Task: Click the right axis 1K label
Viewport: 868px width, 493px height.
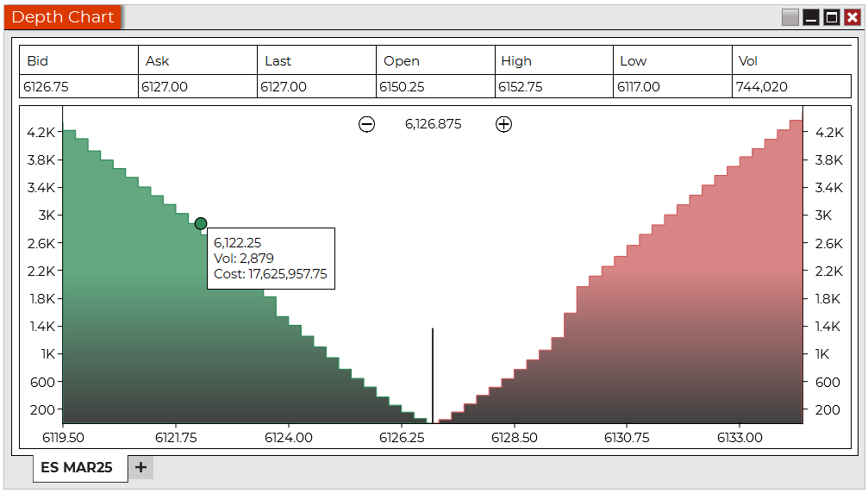Action: click(822, 354)
